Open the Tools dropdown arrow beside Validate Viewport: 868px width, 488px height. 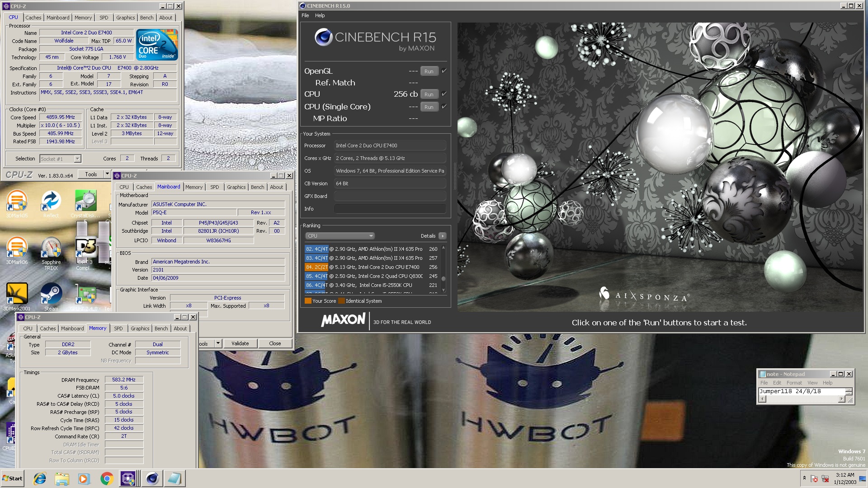pos(218,343)
